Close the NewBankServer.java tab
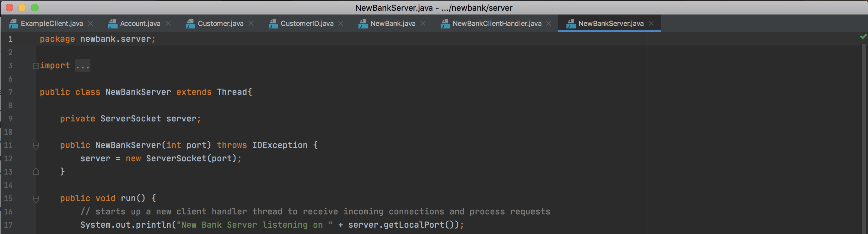 point(651,23)
